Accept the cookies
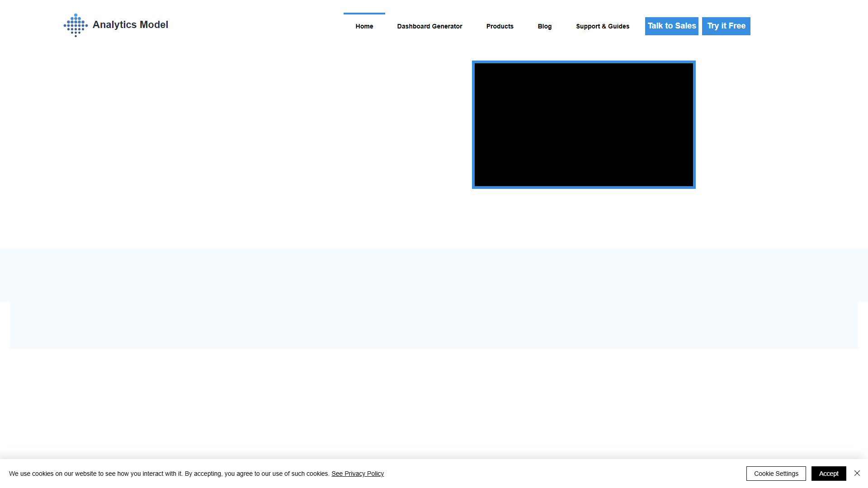The width and height of the screenshot is (868, 488). [829, 474]
